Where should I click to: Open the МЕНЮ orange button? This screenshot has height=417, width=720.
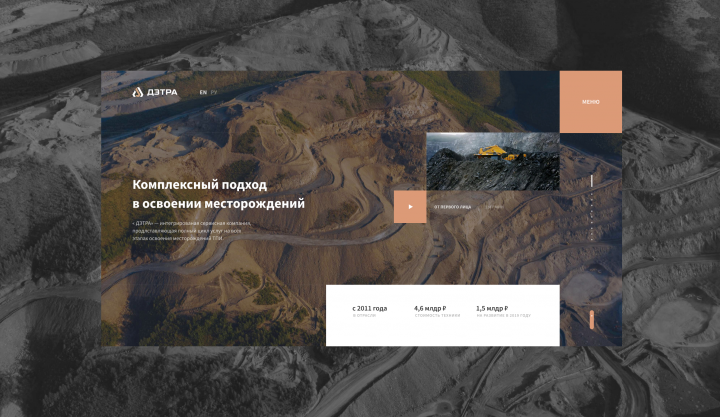(591, 102)
